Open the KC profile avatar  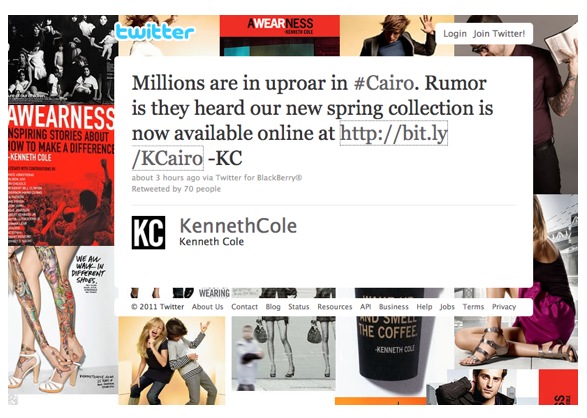tap(148, 232)
